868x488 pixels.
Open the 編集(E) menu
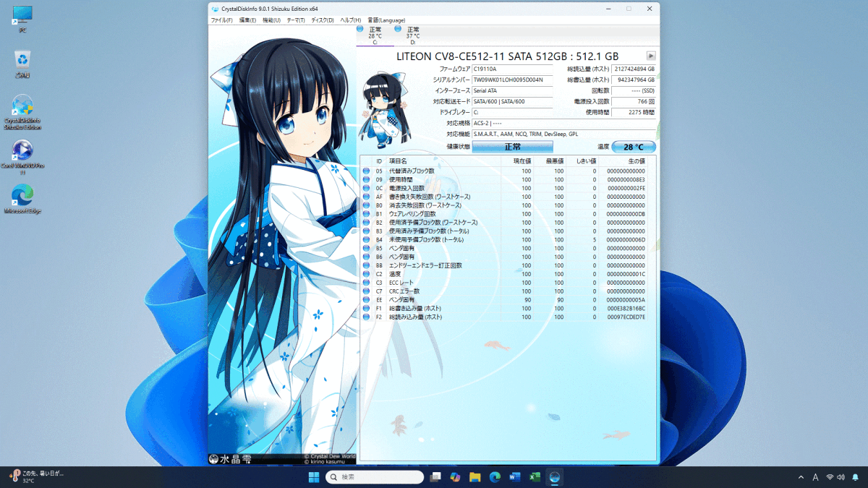(247, 20)
